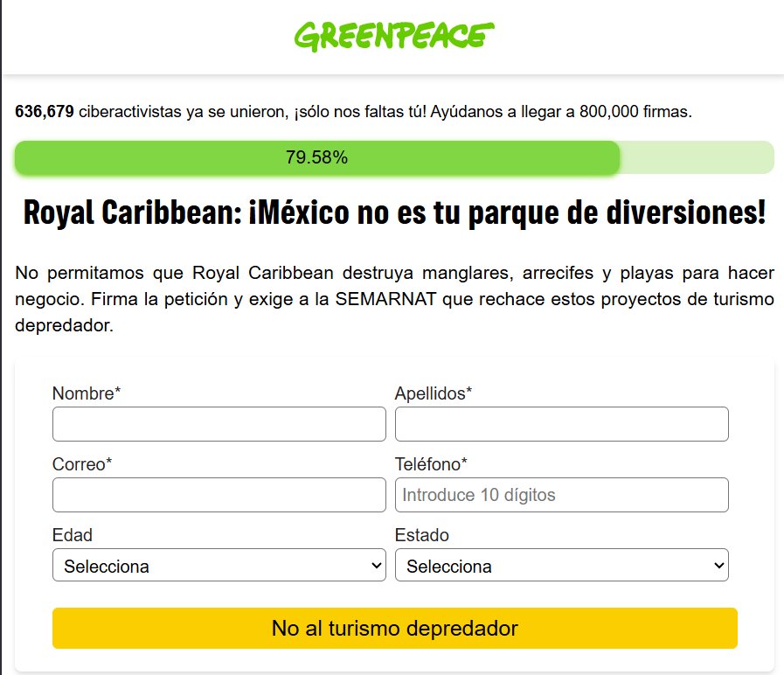
Task: Click the Nombre input field
Action: 219,424
